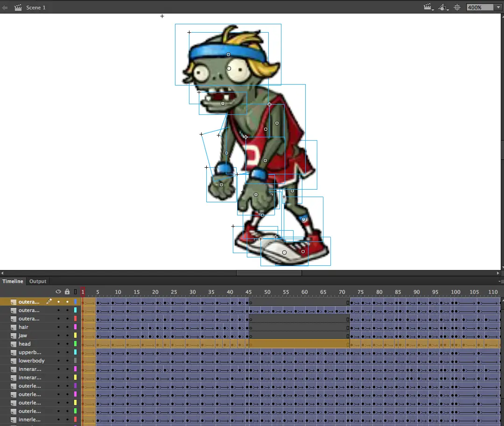
Task: Click hair layer's magenta outline swatch
Action: 75,327
